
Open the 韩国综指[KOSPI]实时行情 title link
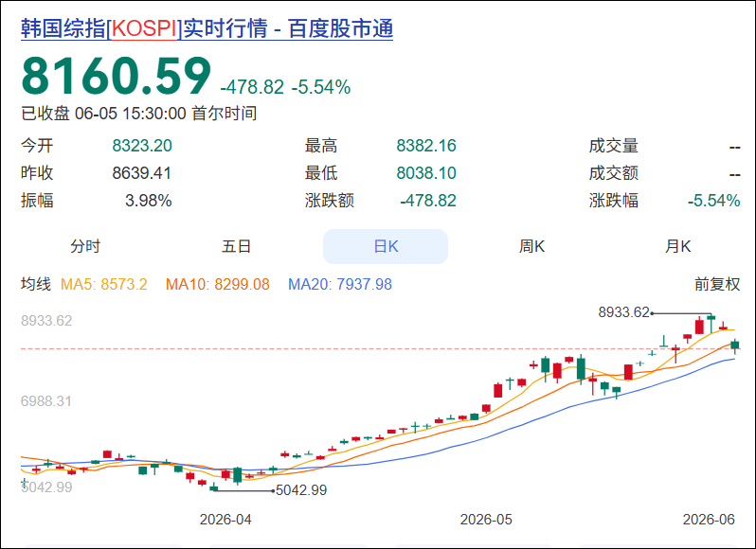coord(207,29)
